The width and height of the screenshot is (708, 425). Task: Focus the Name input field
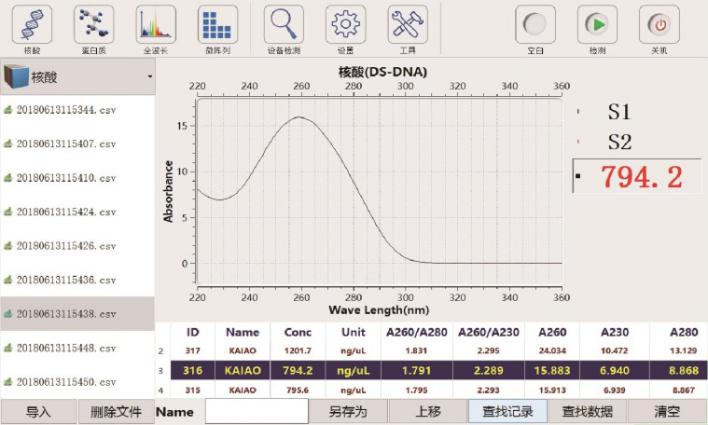click(257, 411)
